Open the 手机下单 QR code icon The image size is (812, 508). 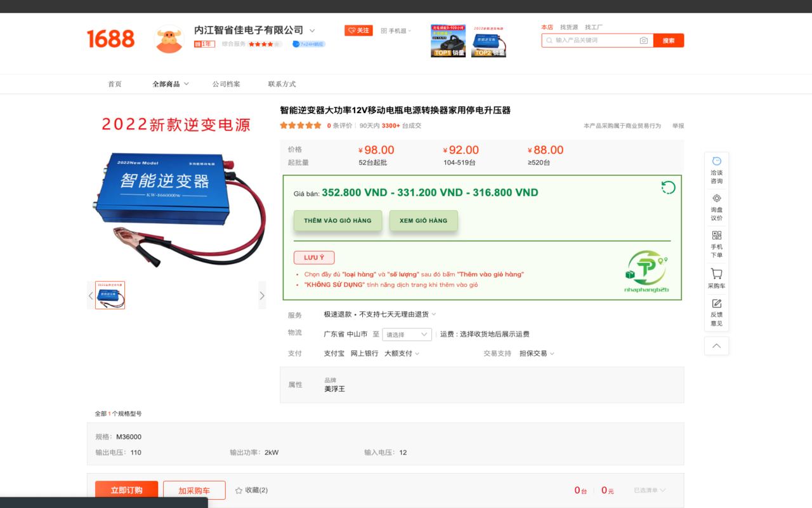[716, 241]
